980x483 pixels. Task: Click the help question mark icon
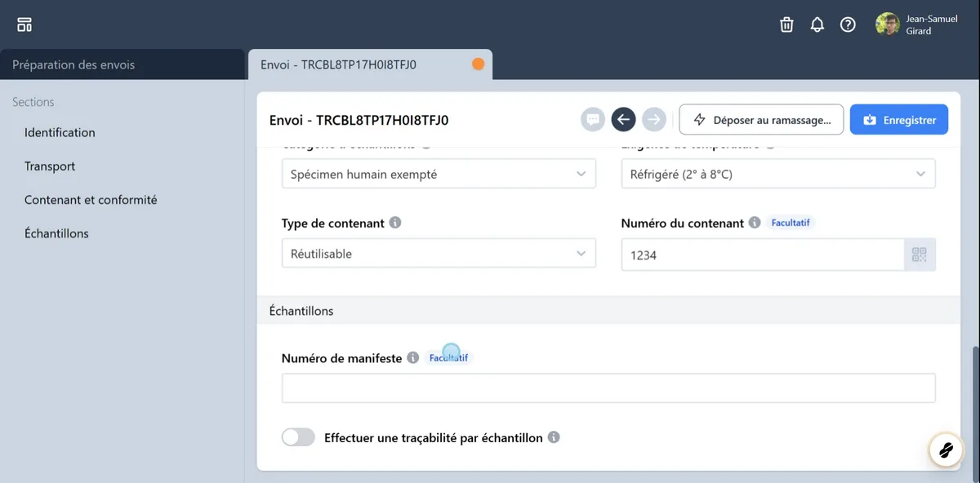pyautogui.click(x=848, y=24)
